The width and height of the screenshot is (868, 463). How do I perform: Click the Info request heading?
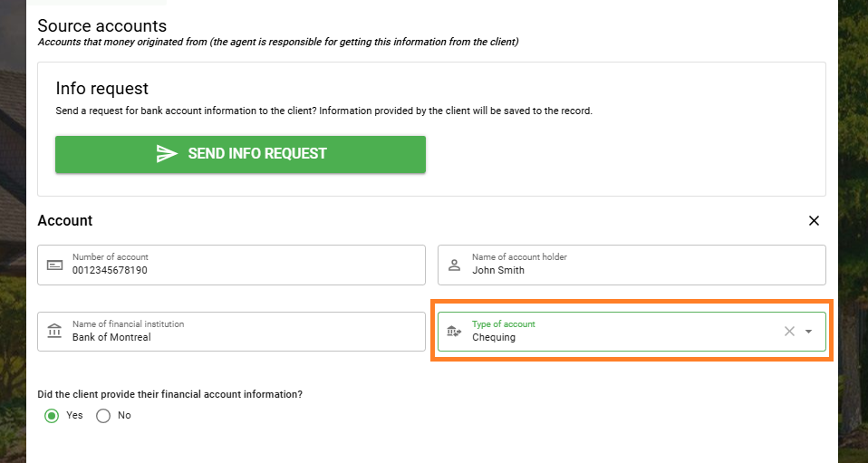tap(101, 89)
